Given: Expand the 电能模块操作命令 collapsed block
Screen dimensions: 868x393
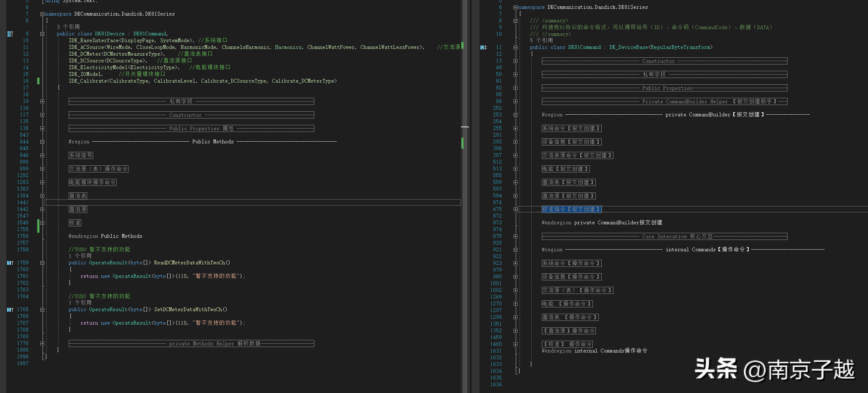Looking at the screenshot, I should click(x=42, y=182).
